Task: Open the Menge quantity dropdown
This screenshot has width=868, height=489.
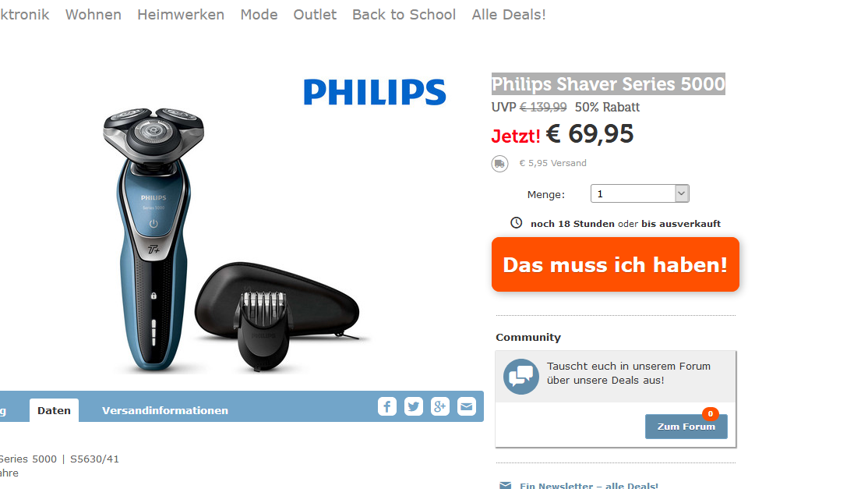Action: tap(640, 194)
